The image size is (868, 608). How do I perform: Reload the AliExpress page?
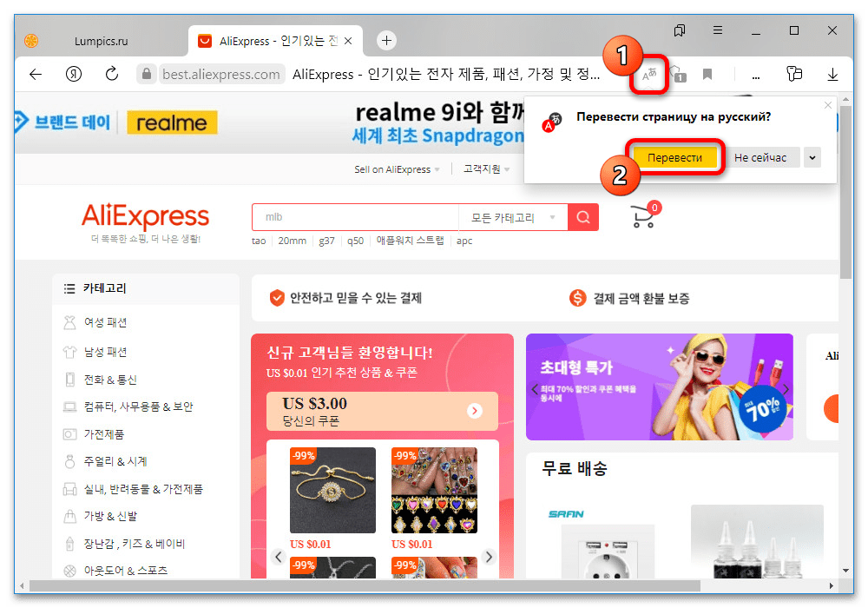click(x=112, y=74)
